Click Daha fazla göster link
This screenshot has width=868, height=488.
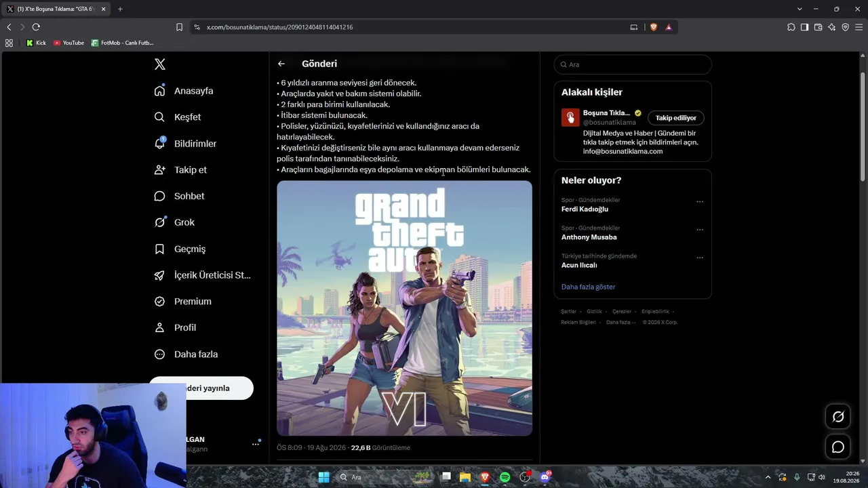[x=588, y=287]
